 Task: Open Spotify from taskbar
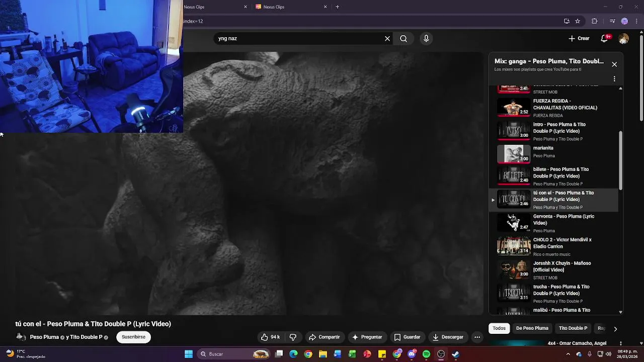[x=426, y=354]
